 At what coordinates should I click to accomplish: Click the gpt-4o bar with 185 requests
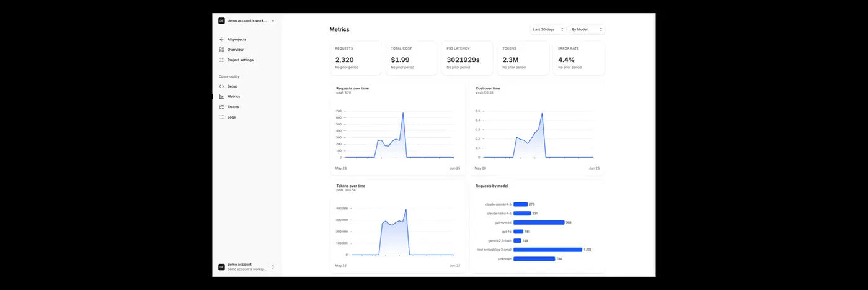518,232
